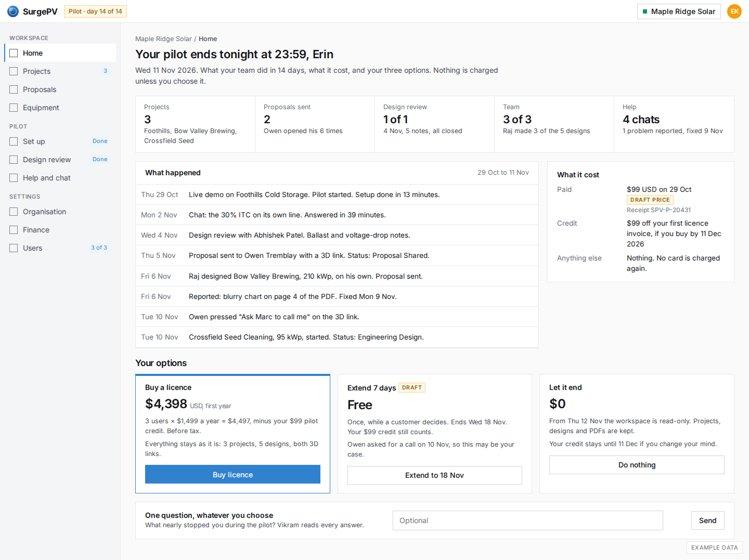Select the Owen pressed Ask Marc row
The height and width of the screenshot is (560, 749).
point(337,317)
